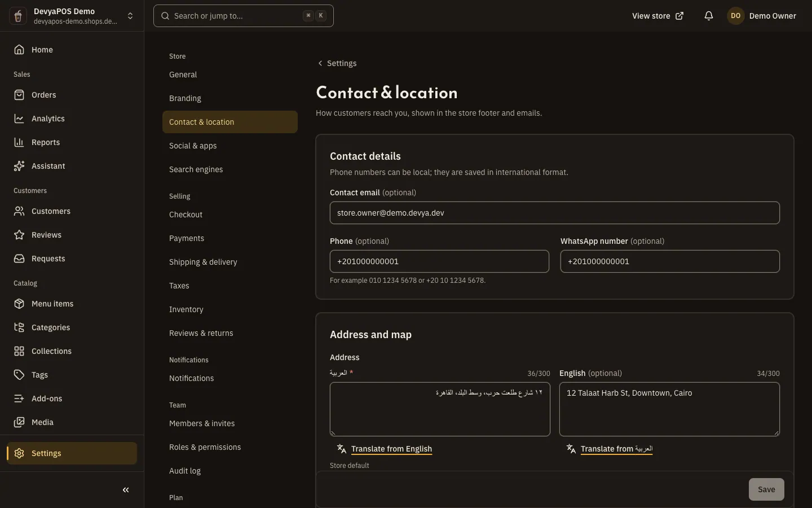Click Translate from English link
The image size is (812, 508).
tap(391, 449)
